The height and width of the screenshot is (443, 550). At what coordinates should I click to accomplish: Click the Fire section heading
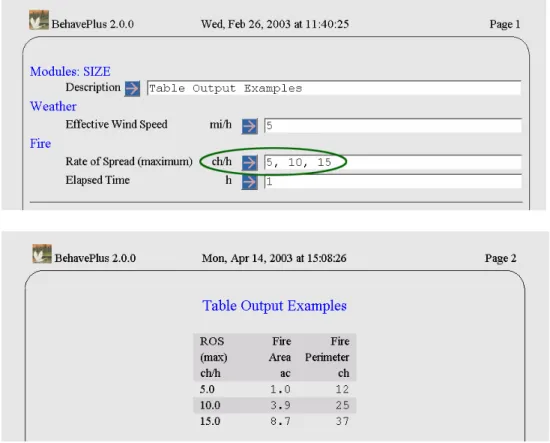40,143
